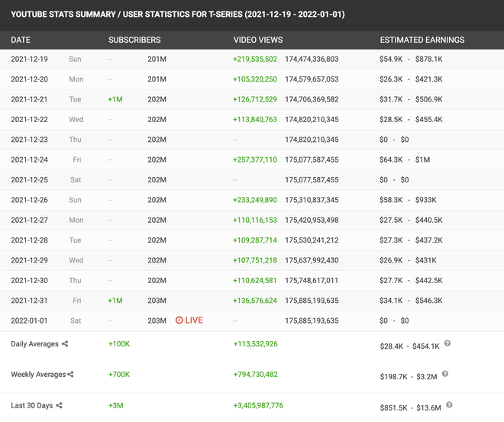This screenshot has height=422, width=504.
Task: Click the VIDEO VIEWS column header
Action: click(258, 40)
